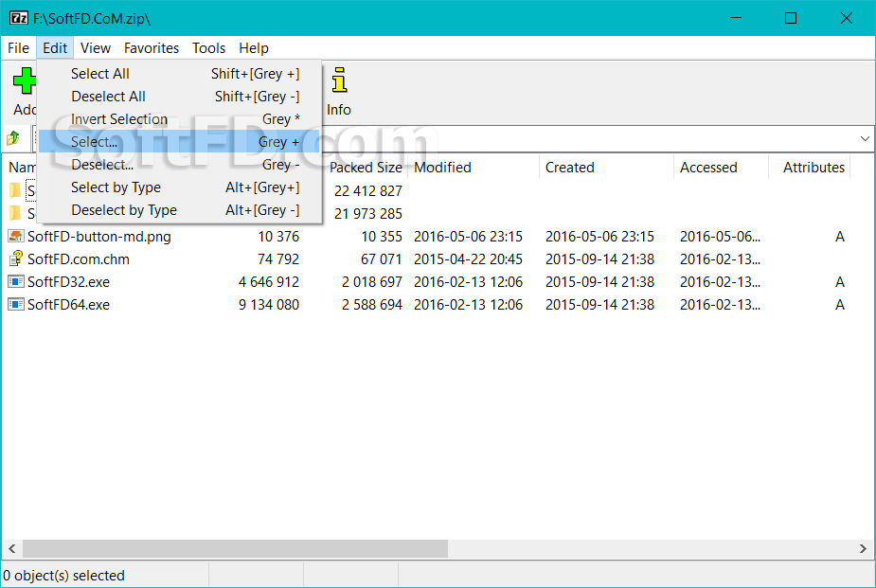
Task: Click size value 74 792
Action: pyautogui.click(x=278, y=259)
